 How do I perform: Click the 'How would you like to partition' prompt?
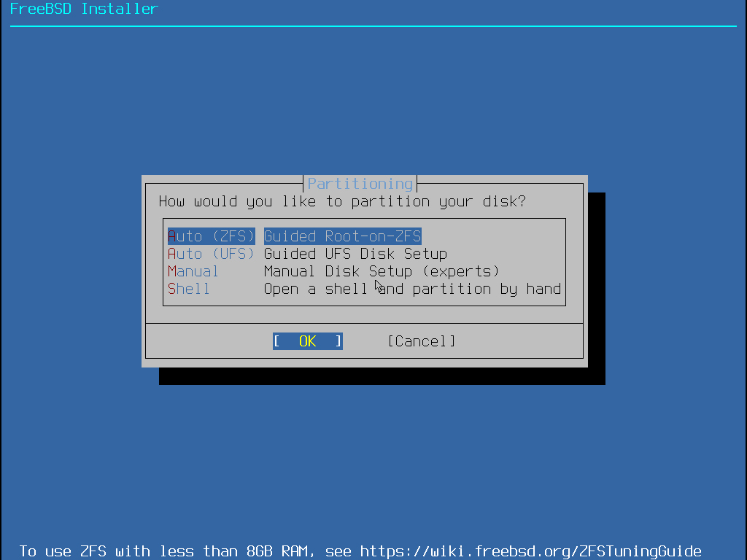[x=342, y=201]
